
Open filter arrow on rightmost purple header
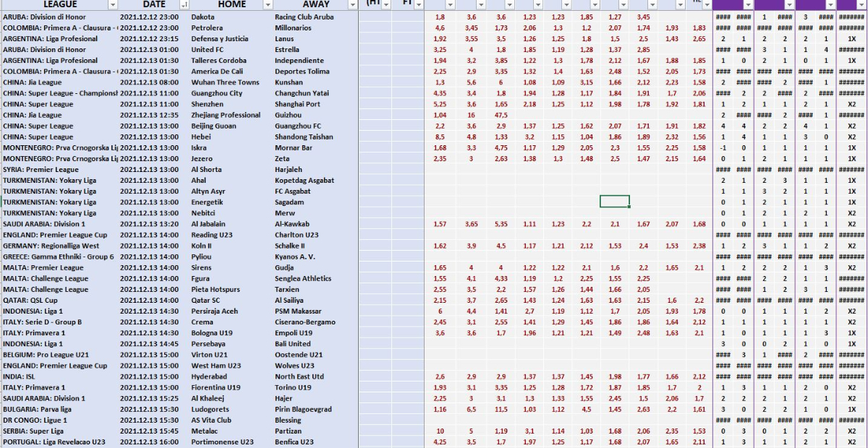pyautogui.click(x=860, y=4)
